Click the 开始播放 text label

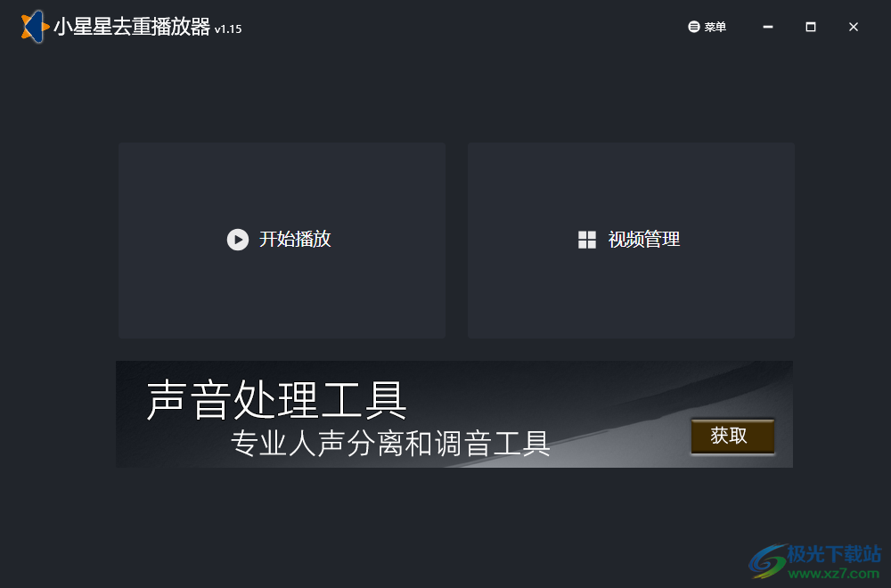(294, 240)
